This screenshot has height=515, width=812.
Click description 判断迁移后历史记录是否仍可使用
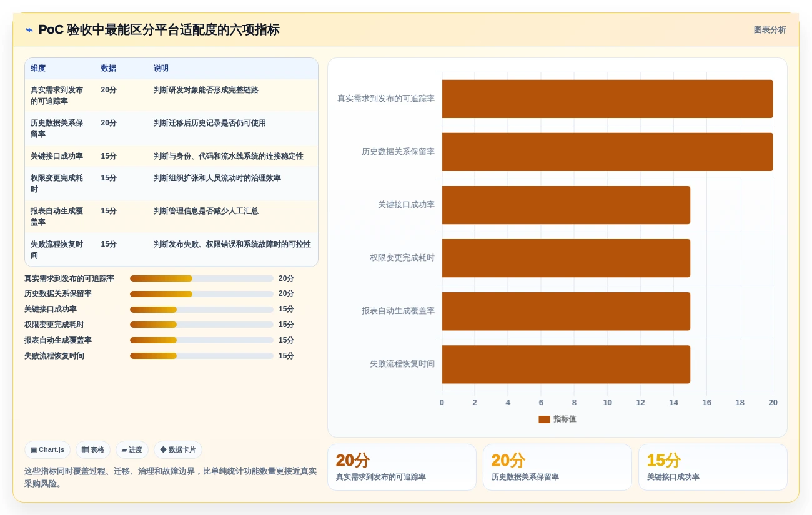tap(210, 123)
